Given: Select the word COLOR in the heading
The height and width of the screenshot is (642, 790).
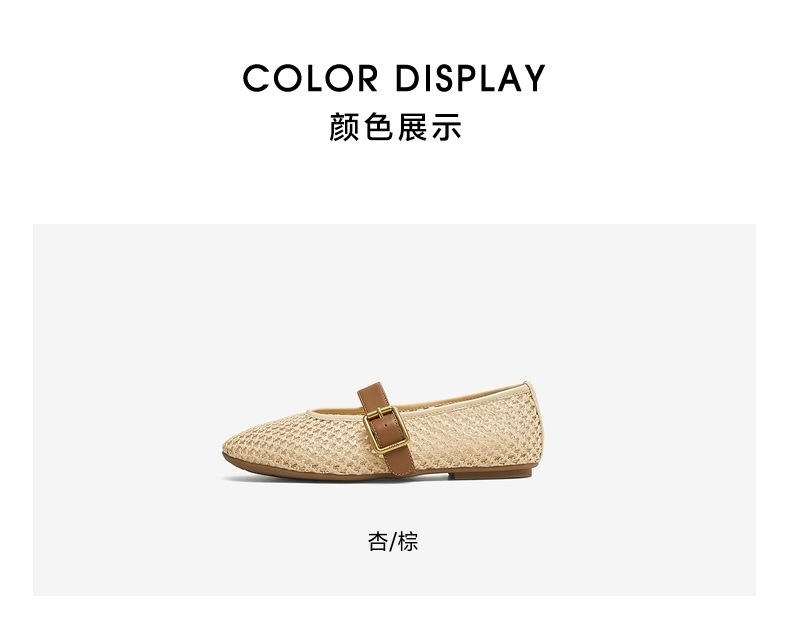Looking at the screenshot, I should (x=310, y=78).
